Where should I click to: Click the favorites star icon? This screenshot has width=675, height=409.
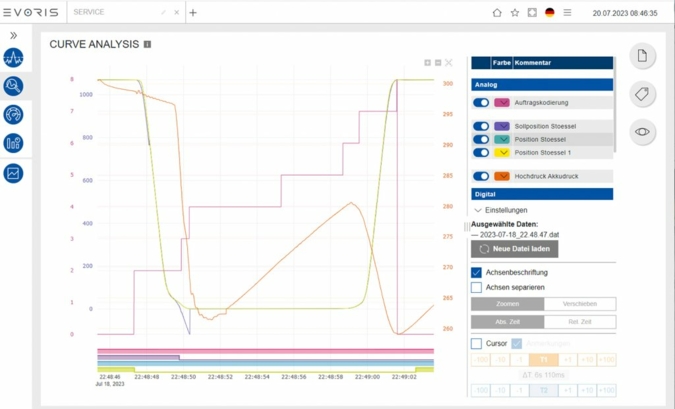514,12
